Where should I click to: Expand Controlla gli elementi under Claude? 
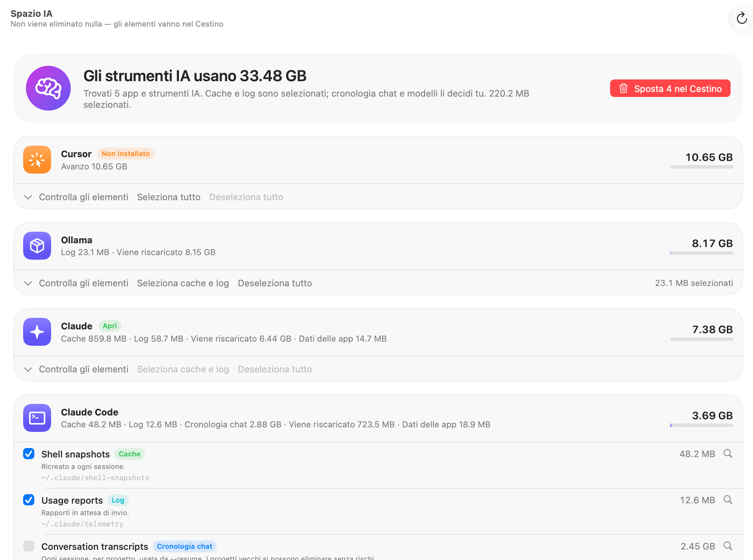point(76,369)
